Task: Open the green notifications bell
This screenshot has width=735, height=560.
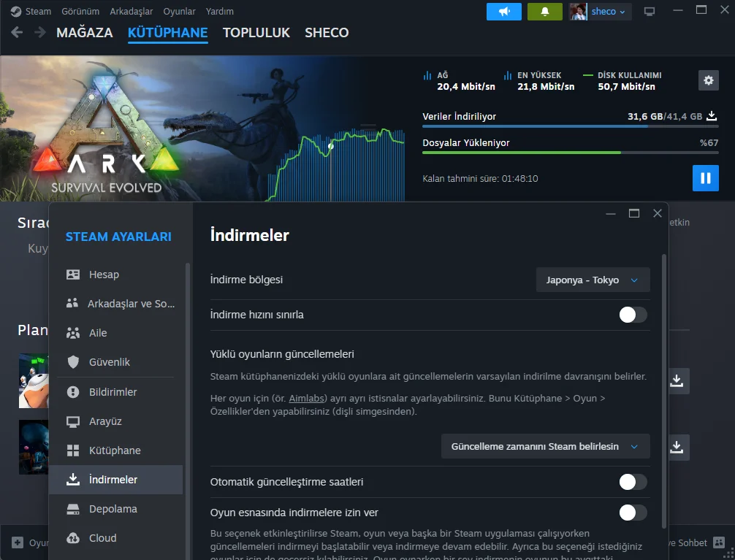Action: (x=545, y=11)
